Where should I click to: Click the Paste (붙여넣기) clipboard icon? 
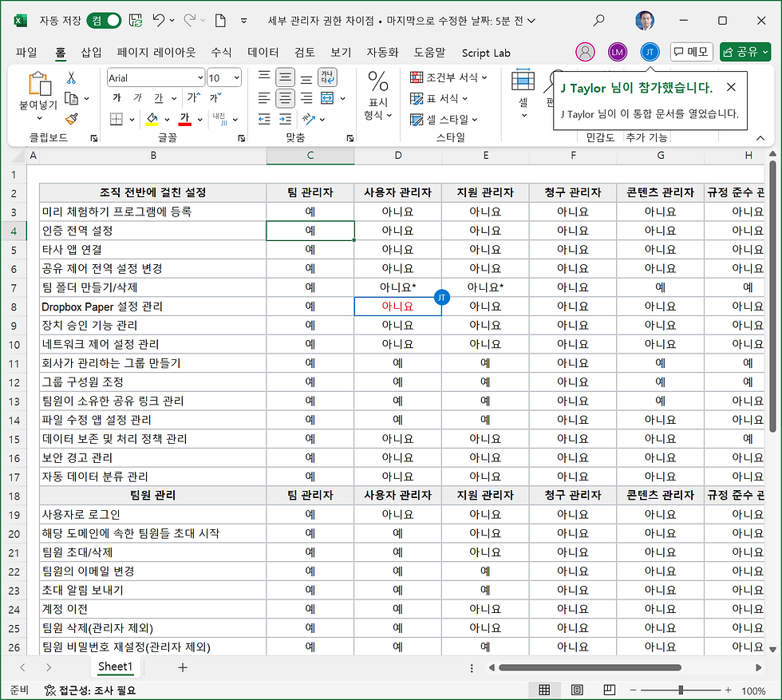pos(40,84)
